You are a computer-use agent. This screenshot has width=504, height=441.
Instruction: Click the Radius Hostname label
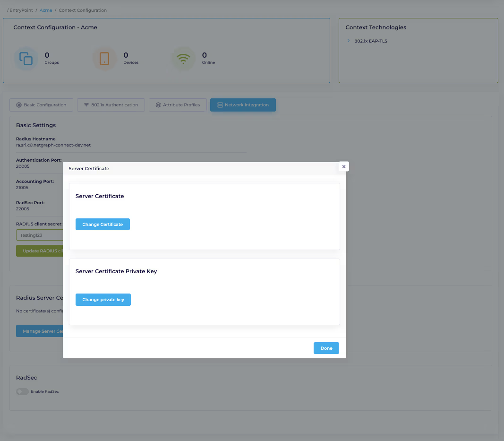[x=36, y=138]
